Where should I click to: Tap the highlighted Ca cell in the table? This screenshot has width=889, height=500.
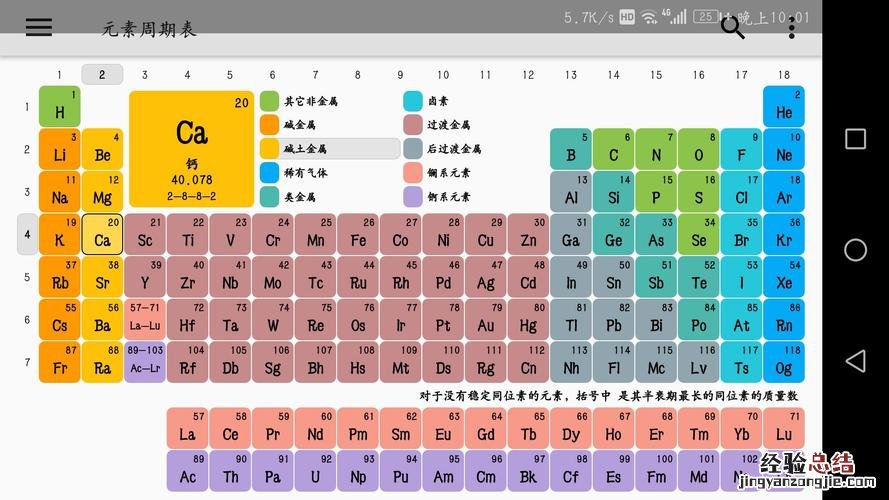102,235
